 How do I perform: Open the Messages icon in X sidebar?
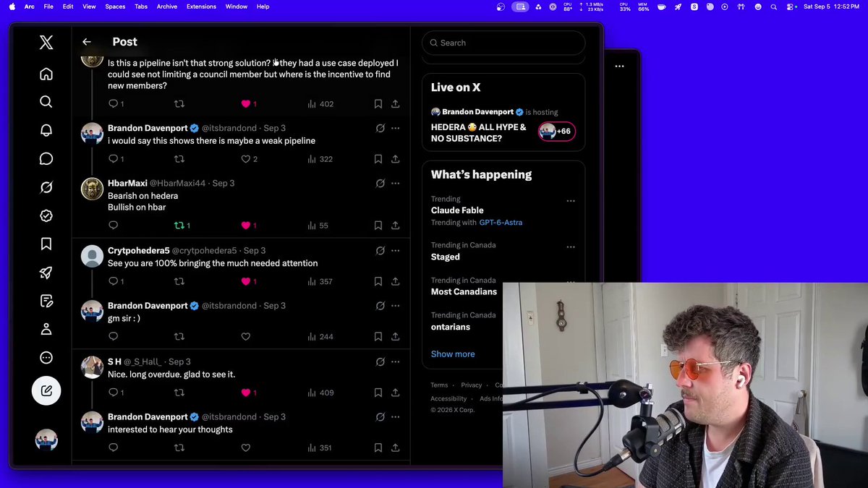pos(46,159)
